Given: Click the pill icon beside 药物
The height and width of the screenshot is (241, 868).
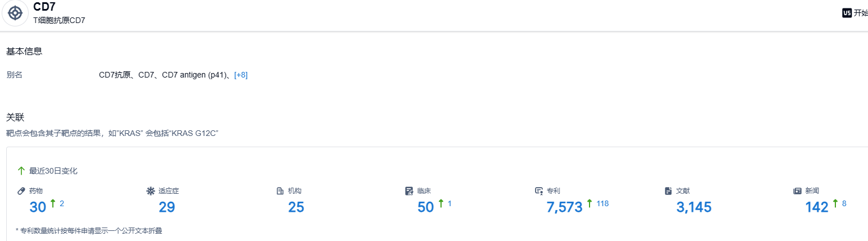Looking at the screenshot, I should (x=21, y=191).
